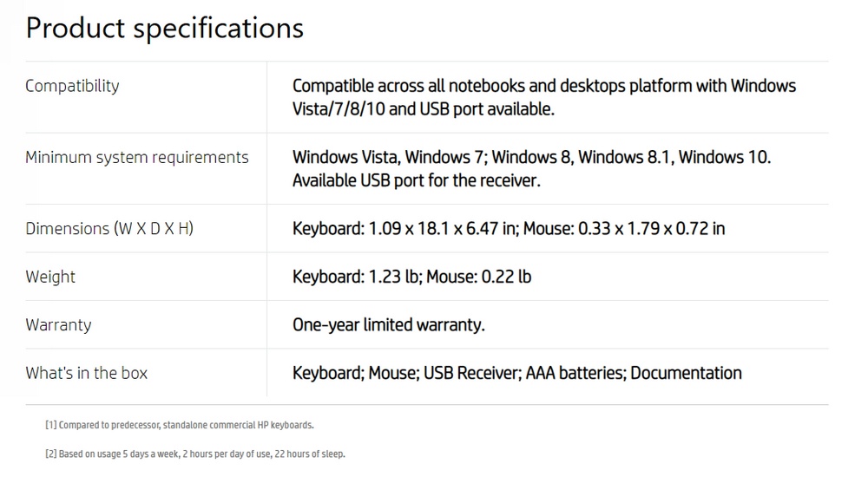Click the compatibility description text

(x=544, y=97)
